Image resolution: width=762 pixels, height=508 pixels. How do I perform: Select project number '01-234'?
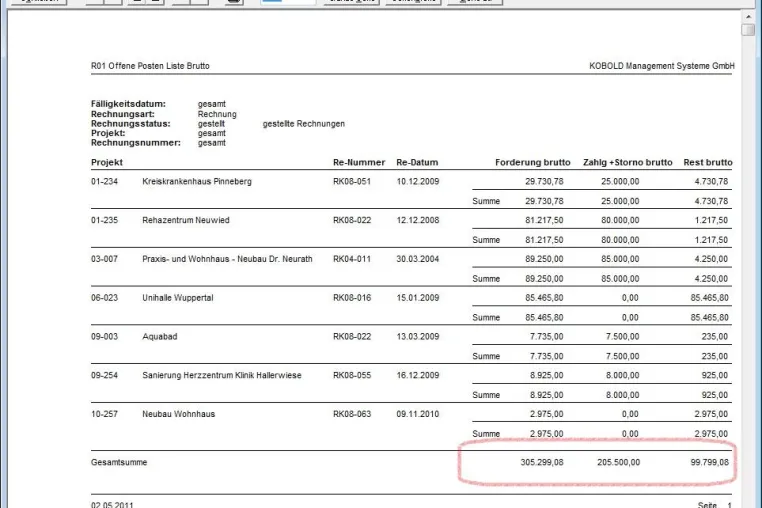pyautogui.click(x=104, y=181)
